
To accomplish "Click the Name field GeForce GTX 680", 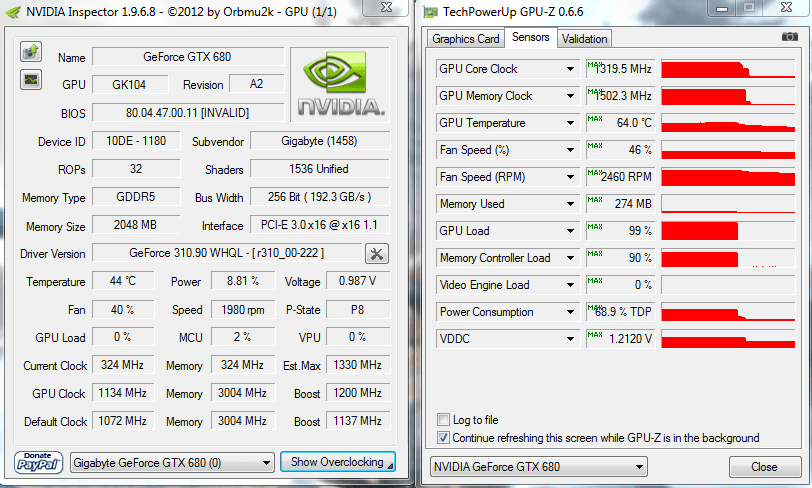I will tap(188, 57).
